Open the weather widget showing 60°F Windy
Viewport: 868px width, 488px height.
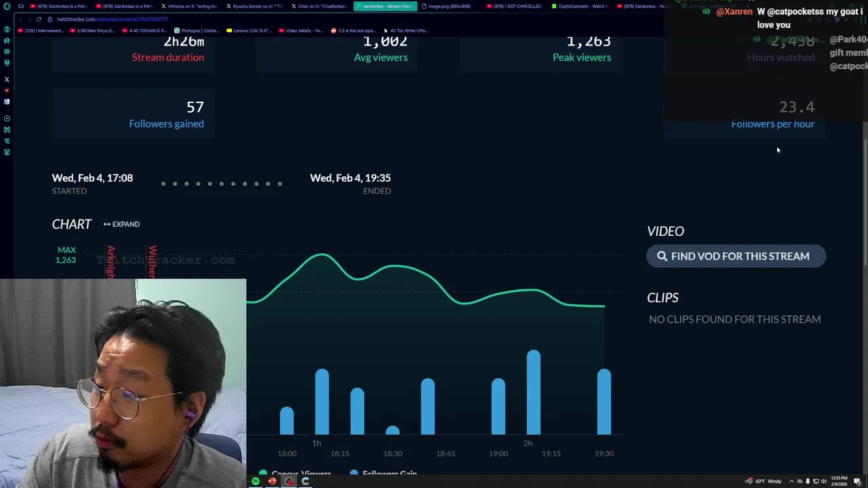tap(764, 482)
